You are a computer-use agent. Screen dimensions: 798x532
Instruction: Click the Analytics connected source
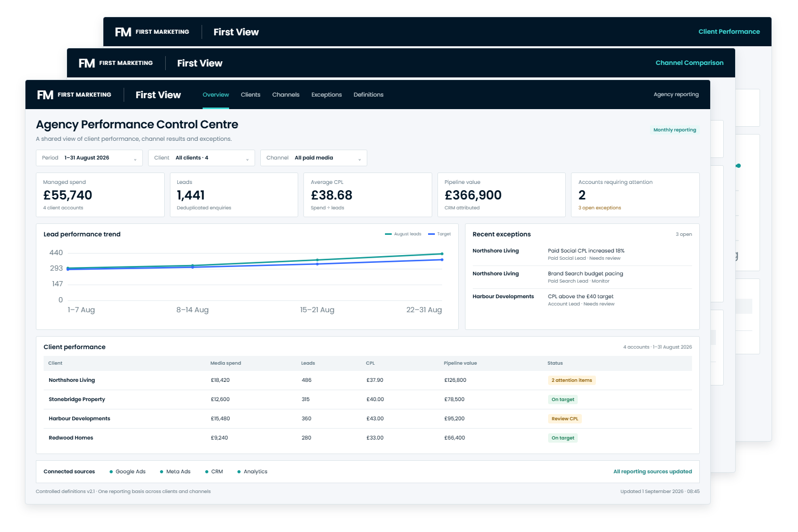click(252, 472)
